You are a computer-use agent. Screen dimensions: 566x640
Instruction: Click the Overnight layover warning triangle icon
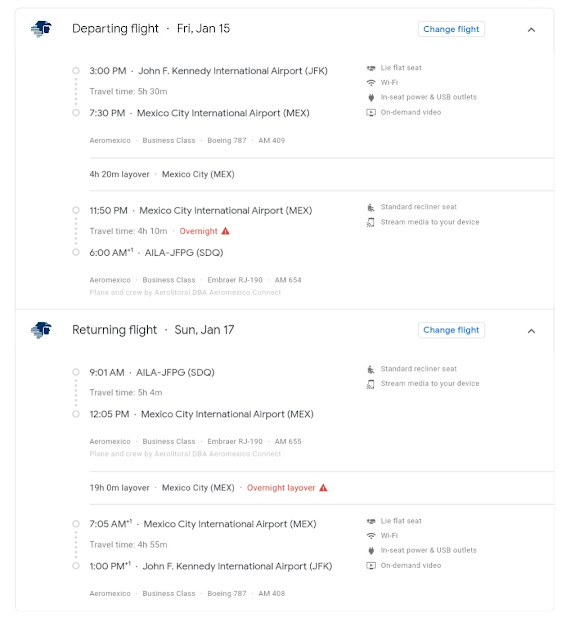323,487
